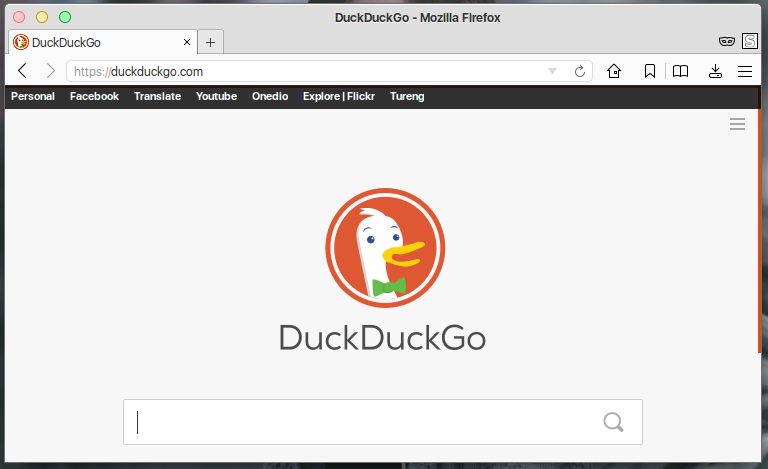
Task: Open the Youtube bookmark
Action: pyautogui.click(x=216, y=96)
